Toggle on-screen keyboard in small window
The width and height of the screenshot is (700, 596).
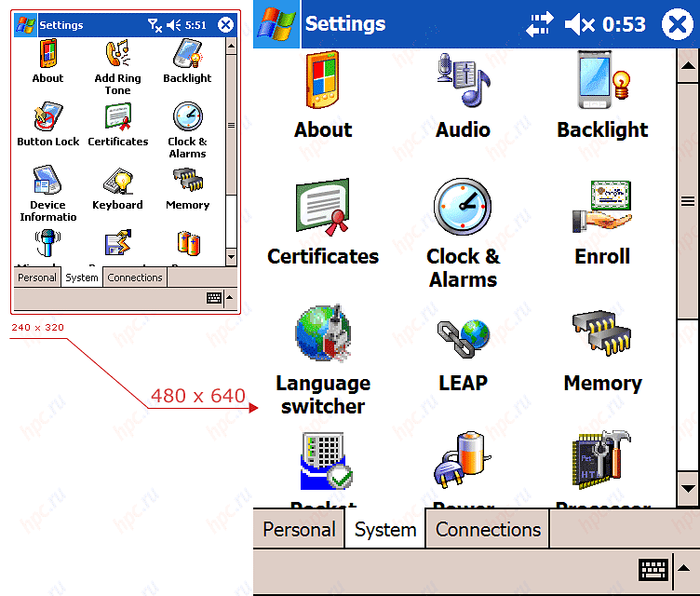point(214,298)
